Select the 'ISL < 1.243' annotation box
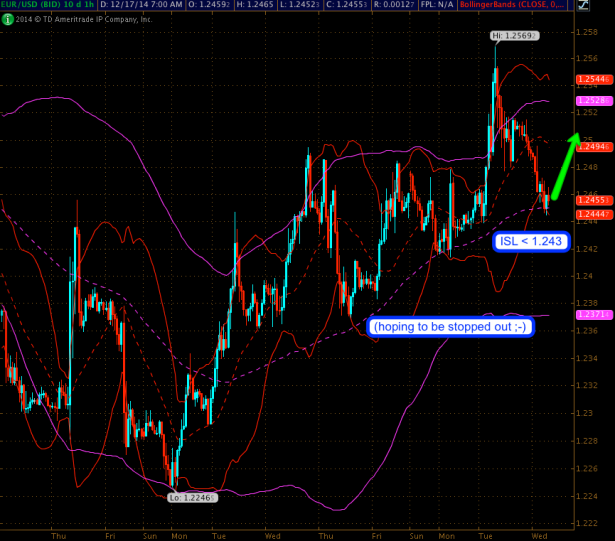This screenshot has width=615, height=541. point(531,242)
